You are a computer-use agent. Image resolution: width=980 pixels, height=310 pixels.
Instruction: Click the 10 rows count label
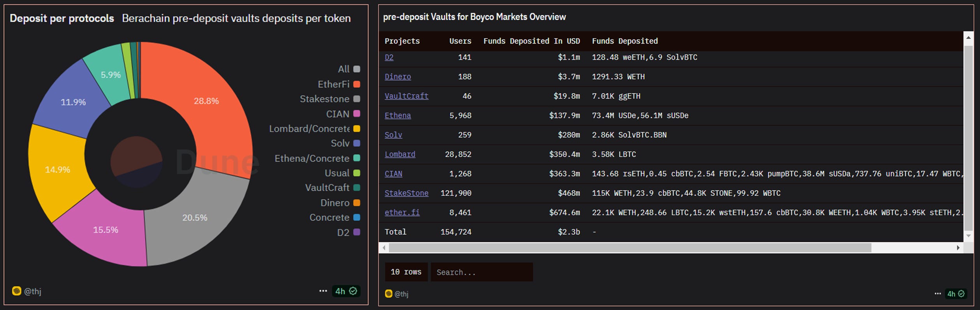point(406,272)
